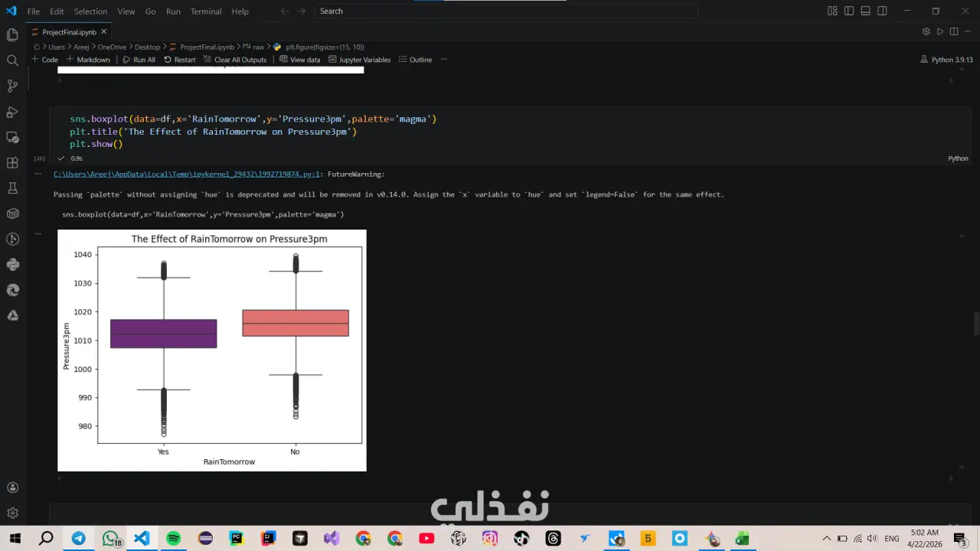This screenshot has width=980, height=551.
Task: Open the ENG language indicator in tray
Action: (892, 539)
